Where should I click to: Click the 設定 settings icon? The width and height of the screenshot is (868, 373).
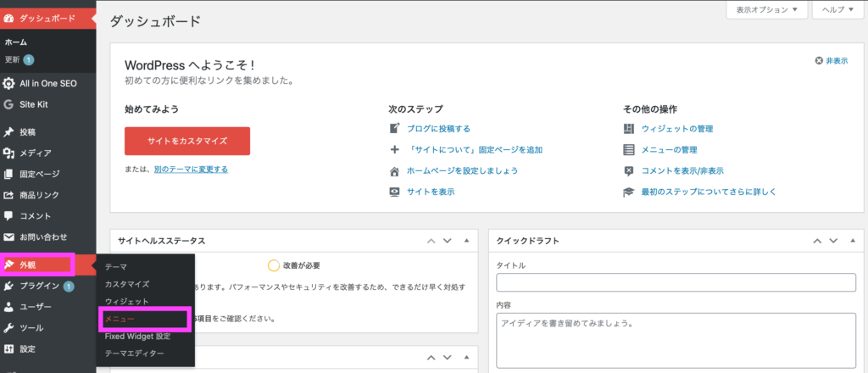pyautogui.click(x=8, y=349)
